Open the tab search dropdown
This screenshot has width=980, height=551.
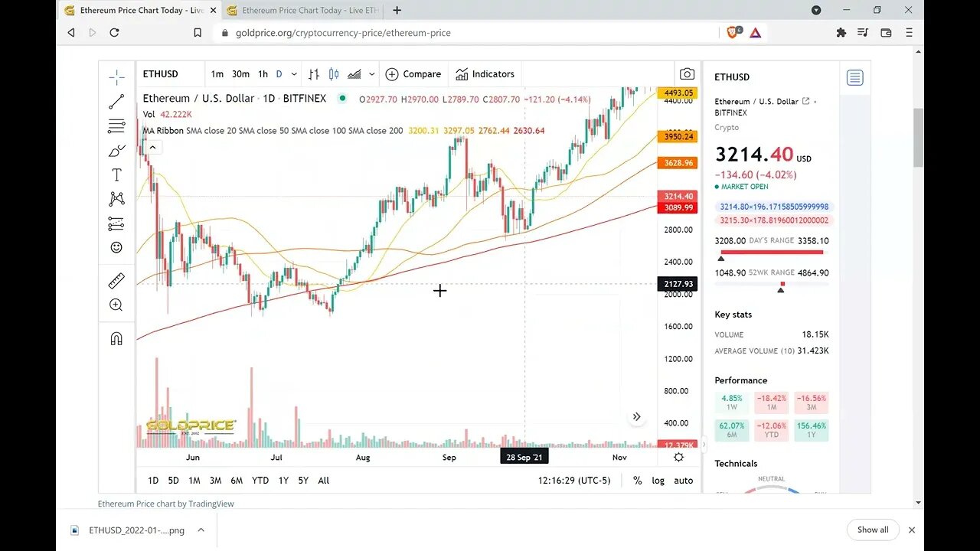(816, 11)
